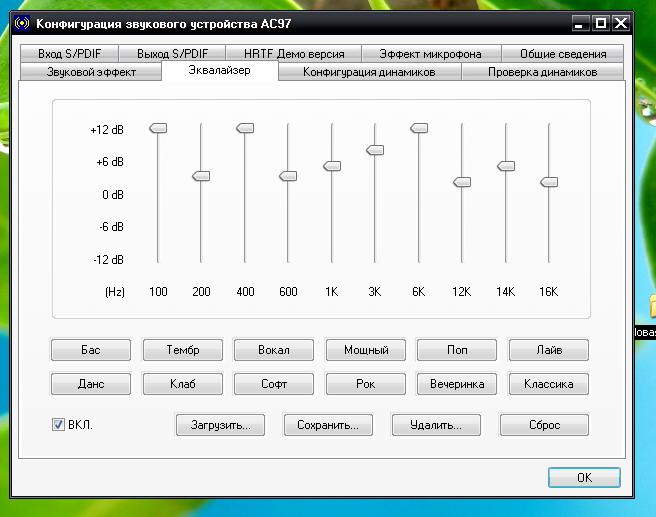Apply the Мощный preset

coord(366,350)
